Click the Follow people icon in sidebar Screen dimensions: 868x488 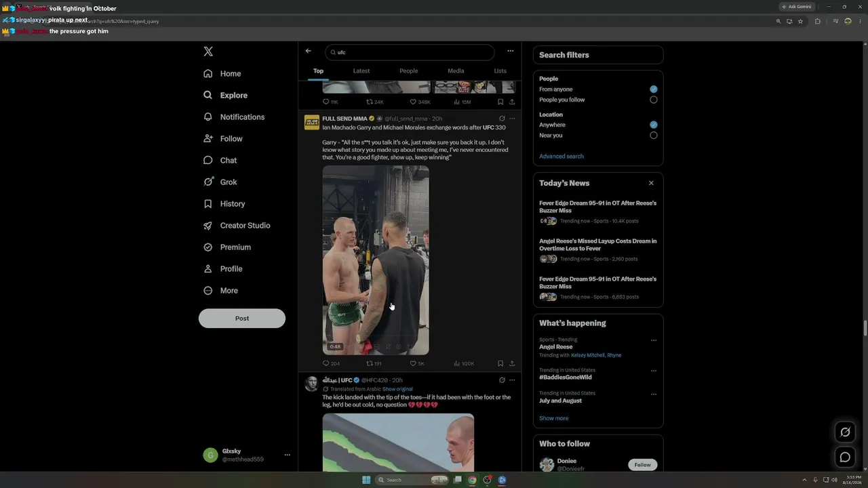click(x=208, y=139)
